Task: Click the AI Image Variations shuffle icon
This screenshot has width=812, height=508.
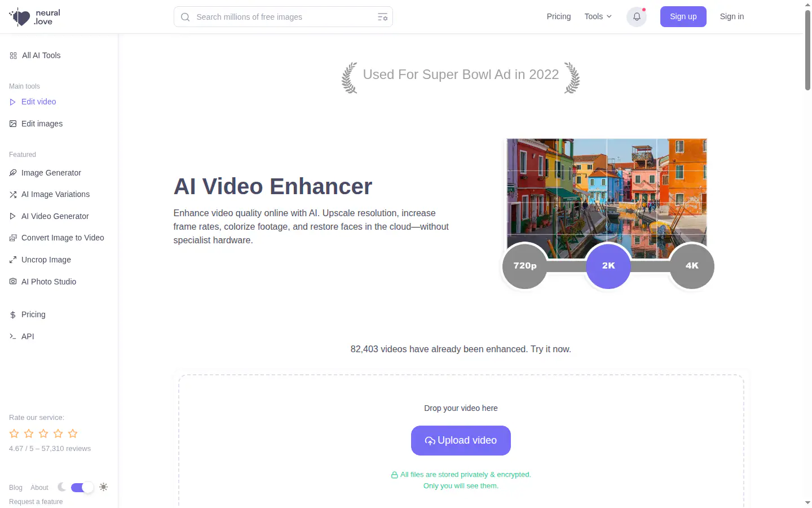Action: (13, 195)
